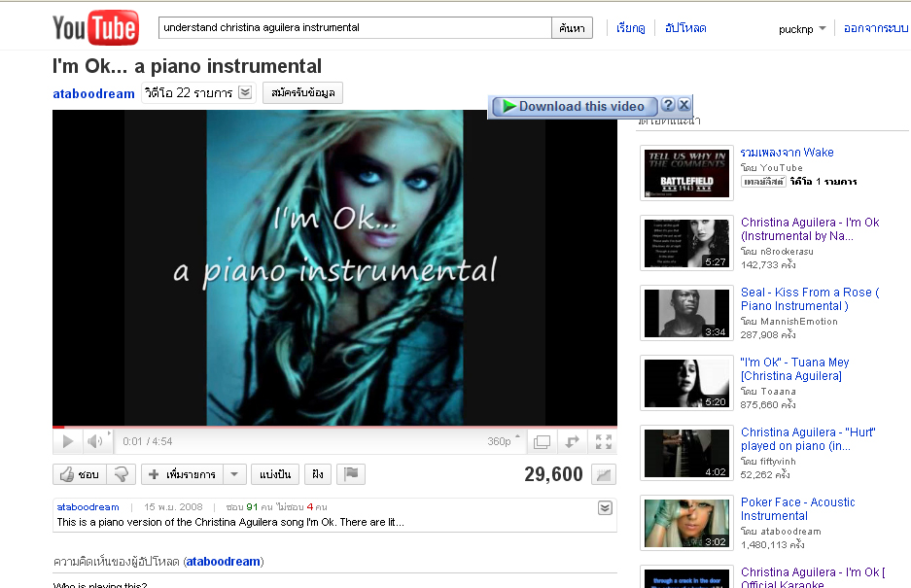This screenshot has height=588, width=911.
Task: Open "I'm OK" - Tuana Mey link
Action: [794, 369]
